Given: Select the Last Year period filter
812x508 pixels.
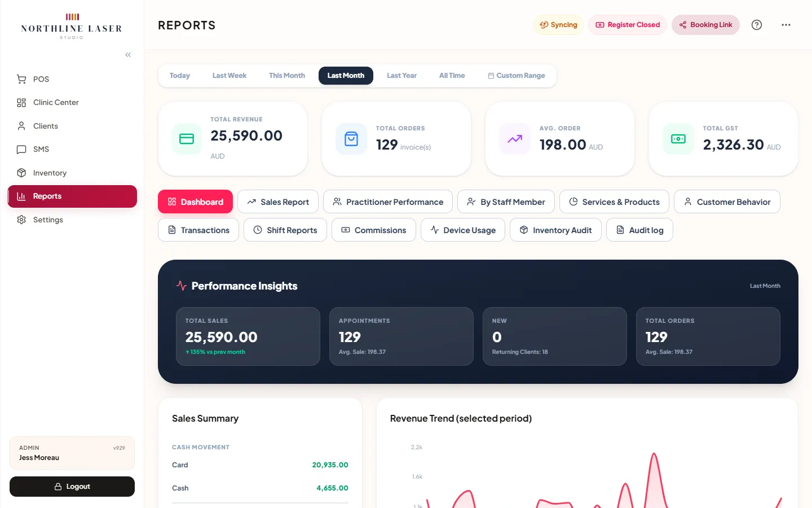Looking at the screenshot, I should [x=401, y=76].
